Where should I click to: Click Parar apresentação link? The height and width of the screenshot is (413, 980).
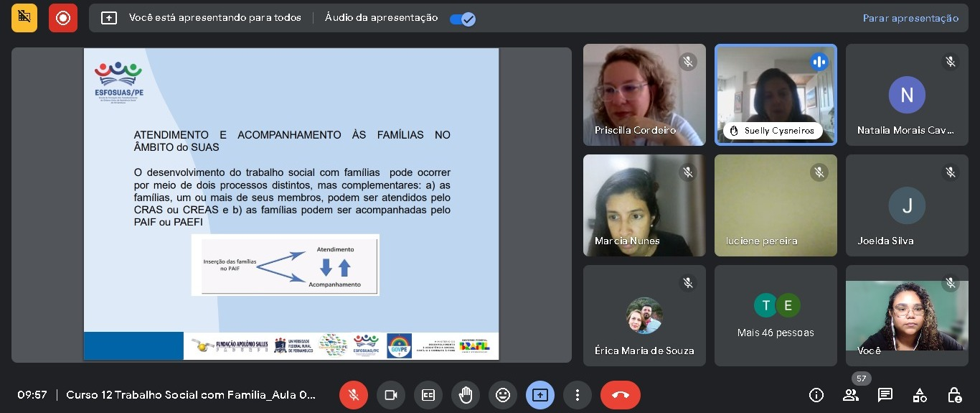(910, 19)
